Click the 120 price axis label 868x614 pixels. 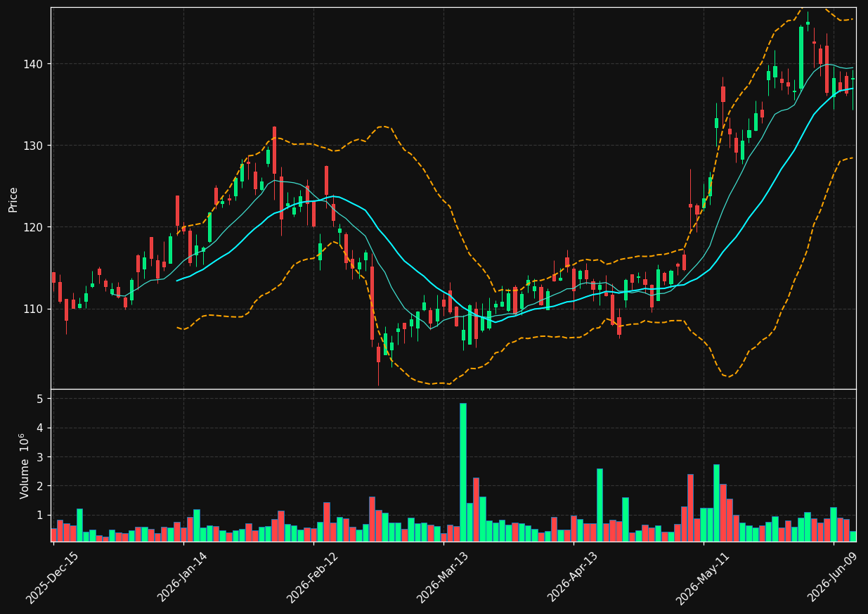point(34,227)
